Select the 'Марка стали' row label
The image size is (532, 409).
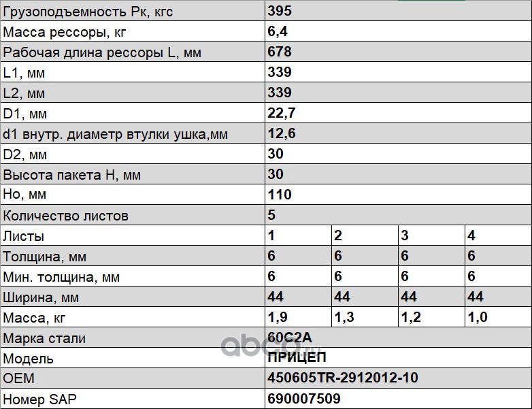[x=45, y=338]
